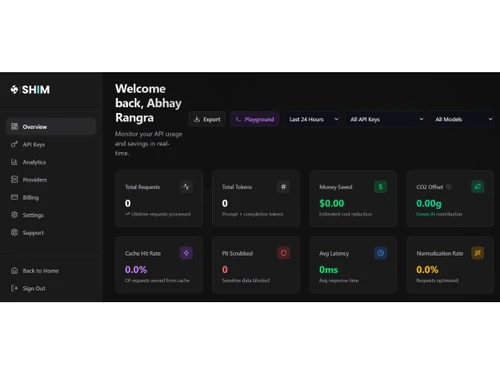
Task: Click the Export download icon
Action: [x=197, y=119]
